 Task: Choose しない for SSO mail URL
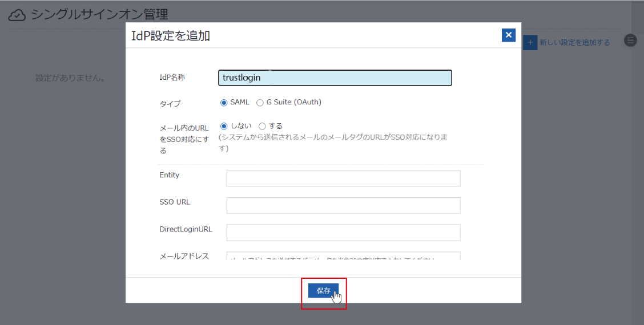(224, 126)
